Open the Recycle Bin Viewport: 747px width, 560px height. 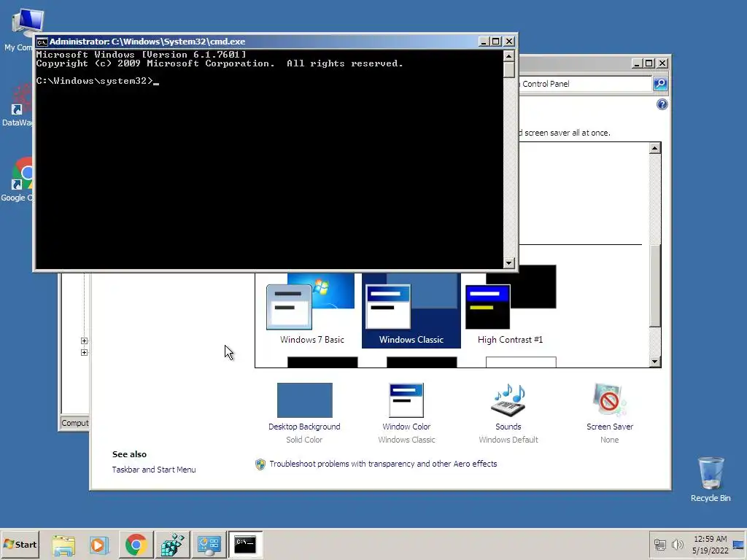point(711,479)
